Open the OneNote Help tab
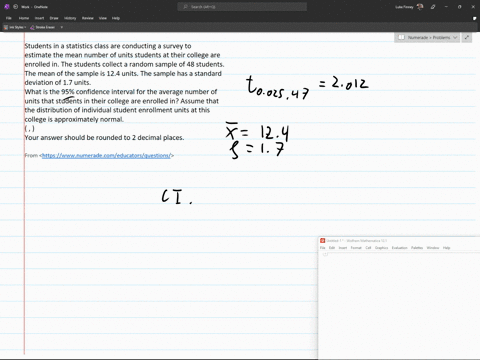Image resolution: width=480 pixels, height=360 pixels. coord(116,18)
